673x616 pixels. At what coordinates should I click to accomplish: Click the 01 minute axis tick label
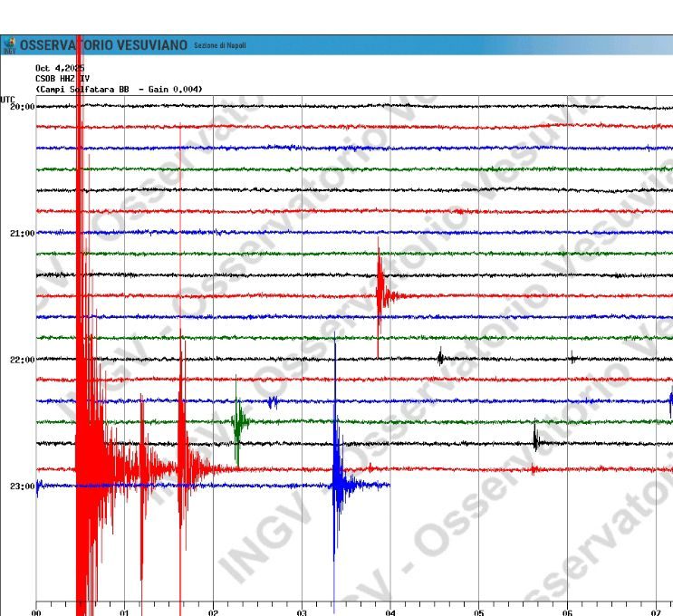click(124, 612)
